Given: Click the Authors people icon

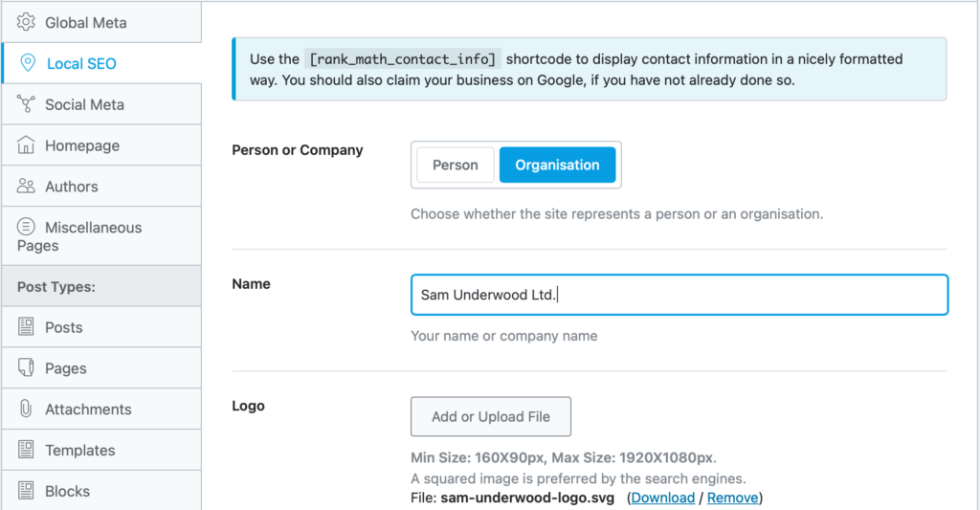Looking at the screenshot, I should (26, 187).
